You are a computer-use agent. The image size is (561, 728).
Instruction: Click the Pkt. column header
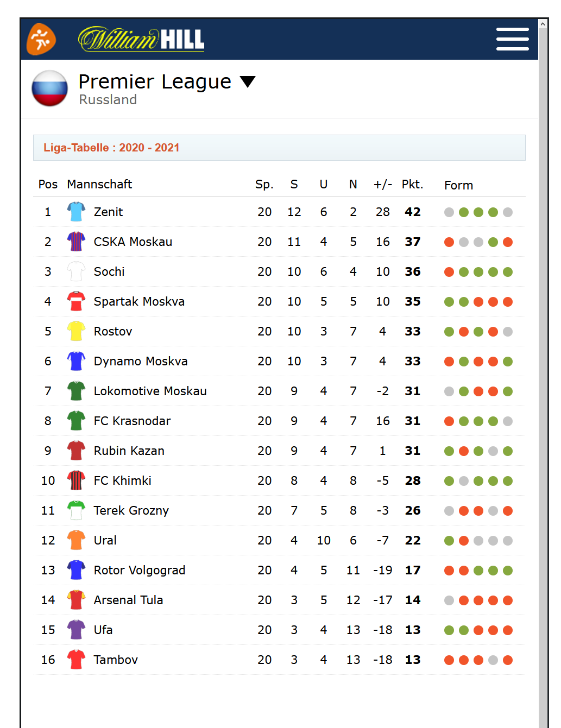(412, 185)
